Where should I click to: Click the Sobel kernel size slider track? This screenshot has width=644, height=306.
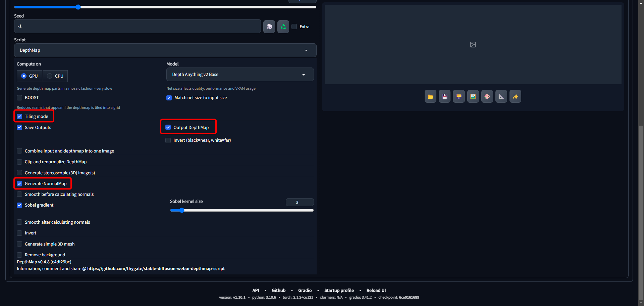pos(241,211)
